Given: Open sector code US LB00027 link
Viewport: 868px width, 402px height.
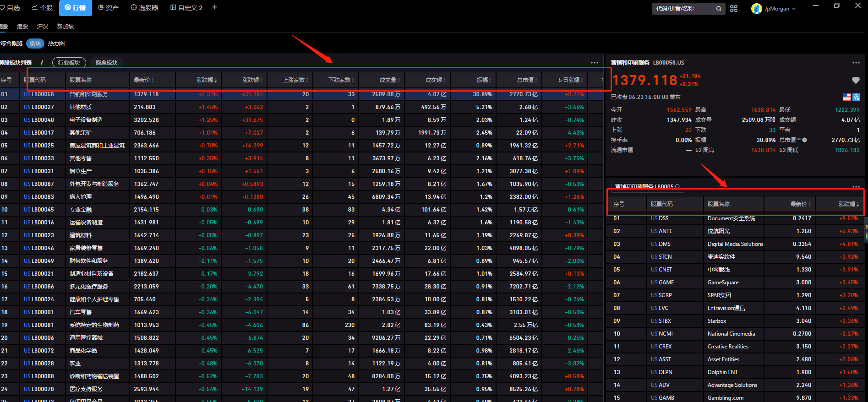Looking at the screenshot, I should click(39, 107).
